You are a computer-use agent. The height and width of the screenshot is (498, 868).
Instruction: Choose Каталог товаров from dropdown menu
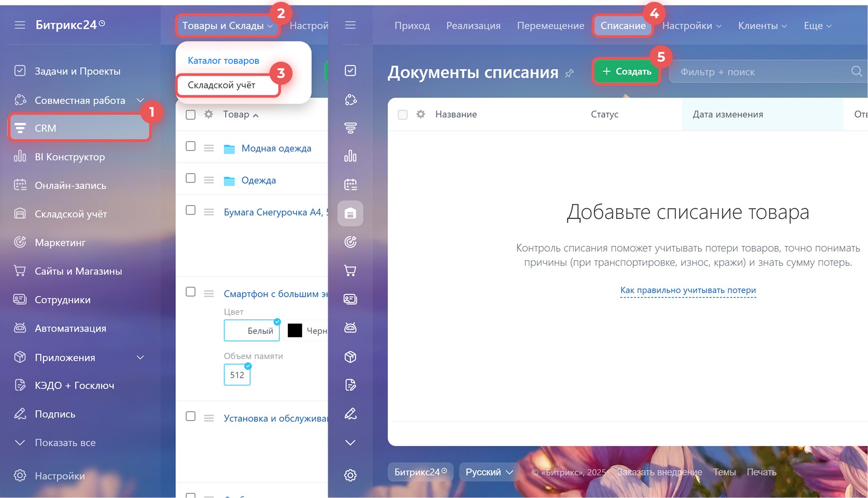223,60
